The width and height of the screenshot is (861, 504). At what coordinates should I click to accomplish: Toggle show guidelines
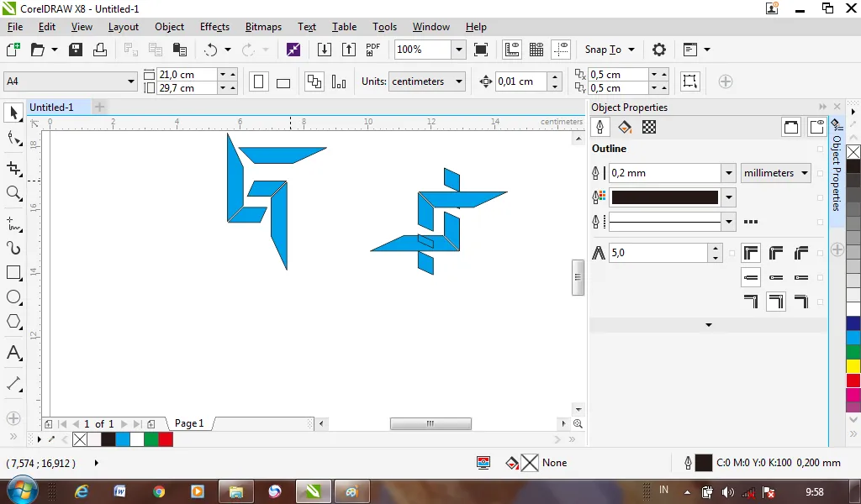point(561,50)
